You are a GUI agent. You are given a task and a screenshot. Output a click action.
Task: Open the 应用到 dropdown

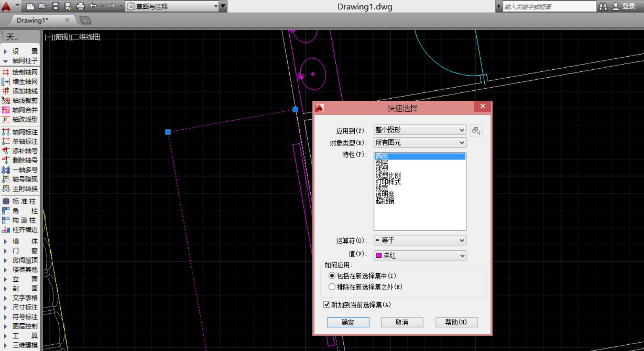coord(420,130)
